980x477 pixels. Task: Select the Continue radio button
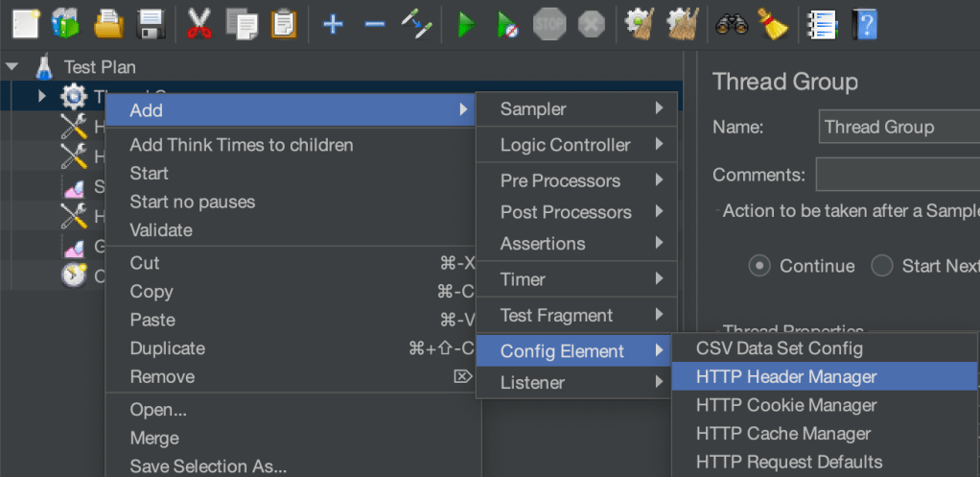(759, 267)
